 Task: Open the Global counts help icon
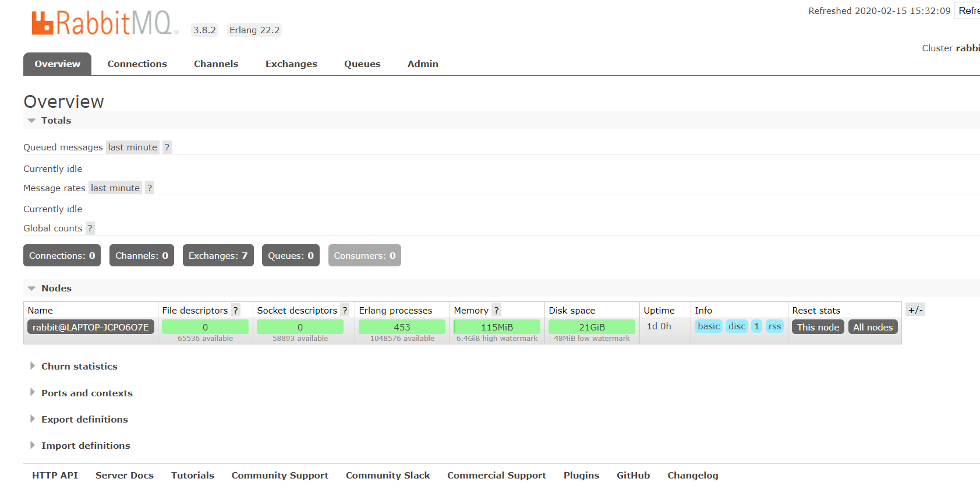tap(90, 228)
